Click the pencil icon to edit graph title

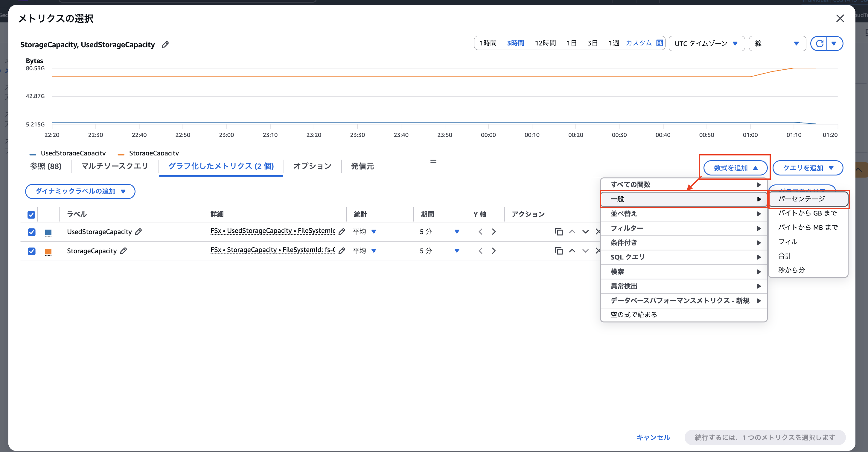click(165, 44)
